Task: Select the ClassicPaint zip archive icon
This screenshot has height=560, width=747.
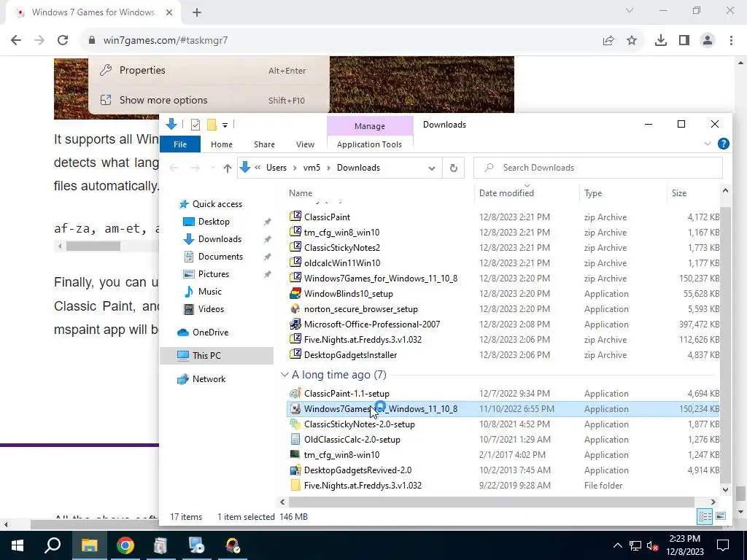Action: pos(295,217)
